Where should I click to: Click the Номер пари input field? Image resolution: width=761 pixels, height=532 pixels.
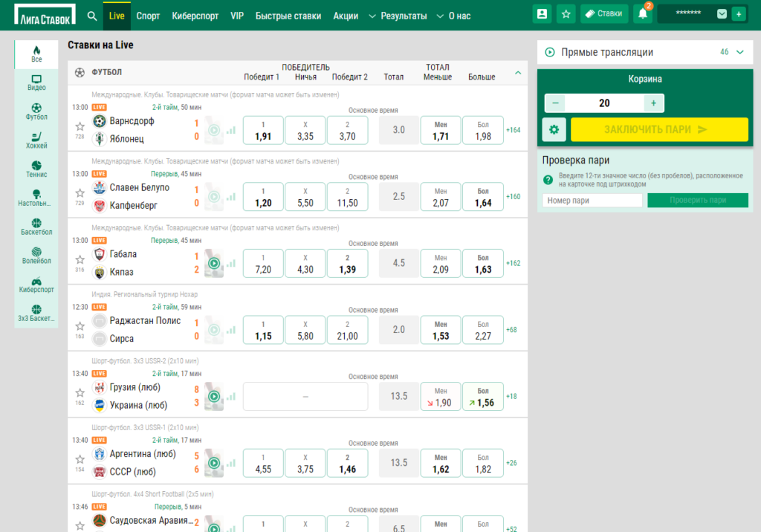click(x=592, y=200)
